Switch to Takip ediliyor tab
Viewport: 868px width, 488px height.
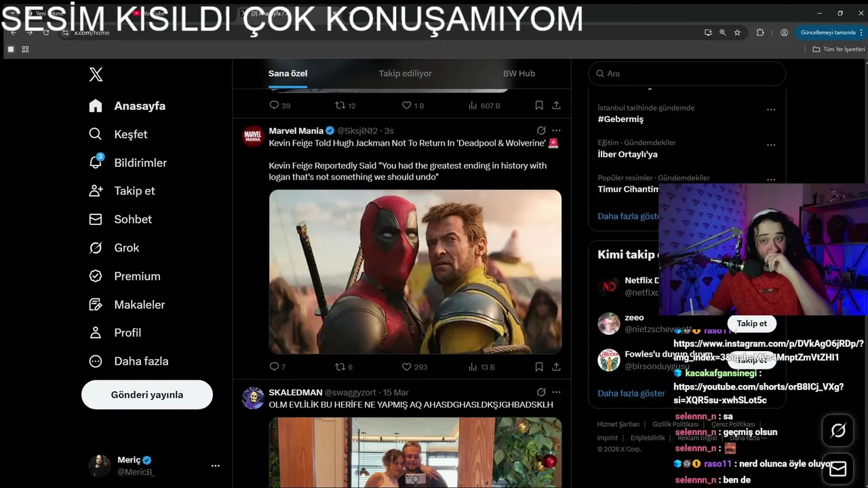[405, 73]
